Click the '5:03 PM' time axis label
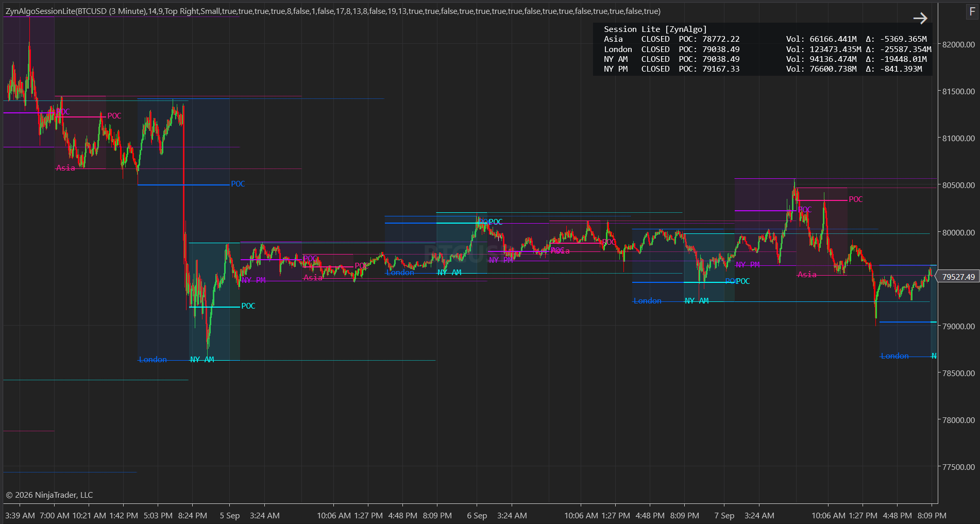 pyautogui.click(x=158, y=516)
